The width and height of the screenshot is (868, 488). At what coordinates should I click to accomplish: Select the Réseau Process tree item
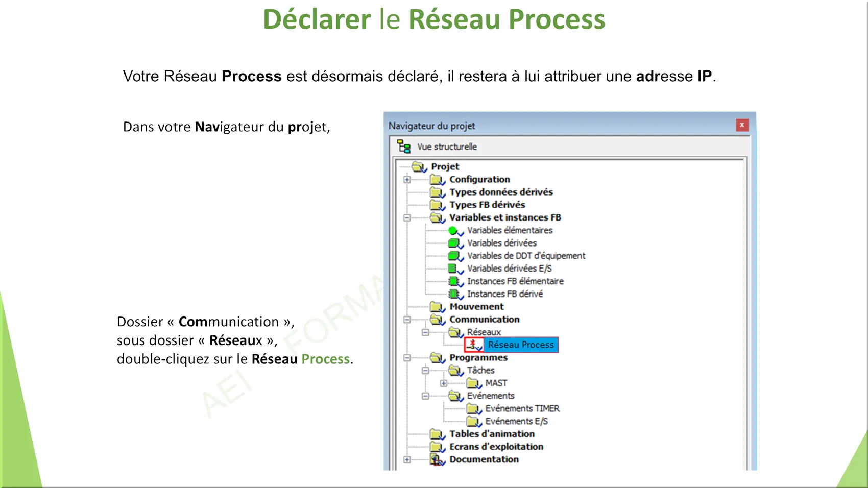pos(521,345)
